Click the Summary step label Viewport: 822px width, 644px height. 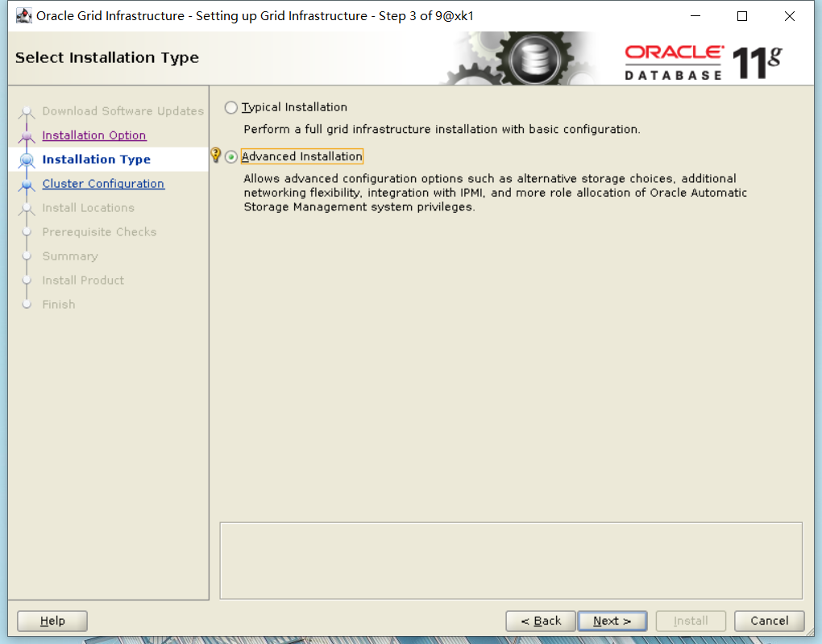coord(70,256)
